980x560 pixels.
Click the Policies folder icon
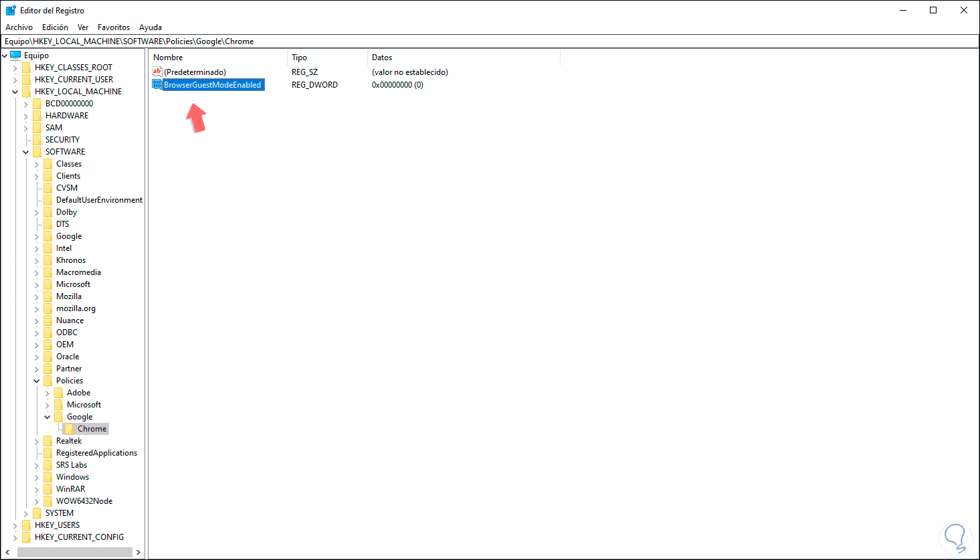click(x=47, y=381)
